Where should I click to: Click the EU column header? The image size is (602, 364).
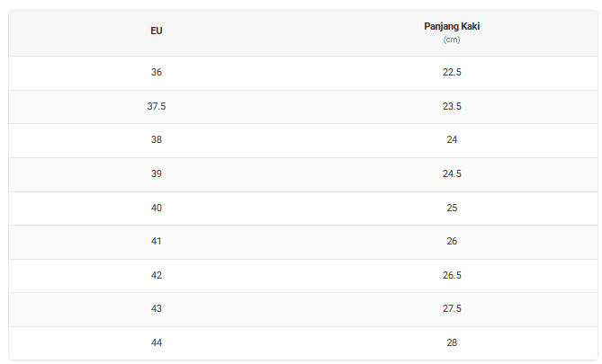pos(157,32)
